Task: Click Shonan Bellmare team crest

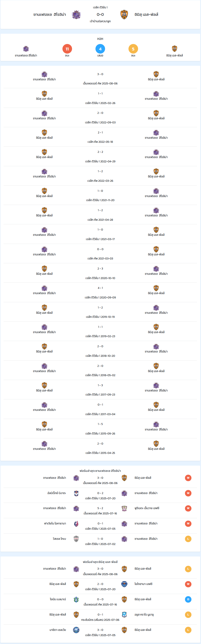Action: (x=76, y=599)
